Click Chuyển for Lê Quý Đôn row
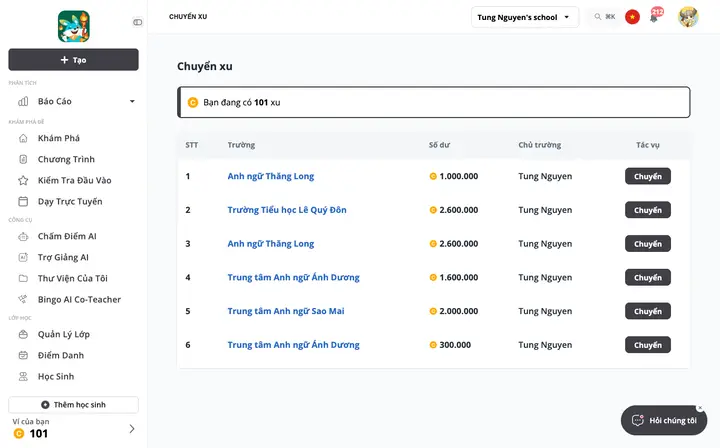Viewport: 720px width, 448px height. point(647,210)
